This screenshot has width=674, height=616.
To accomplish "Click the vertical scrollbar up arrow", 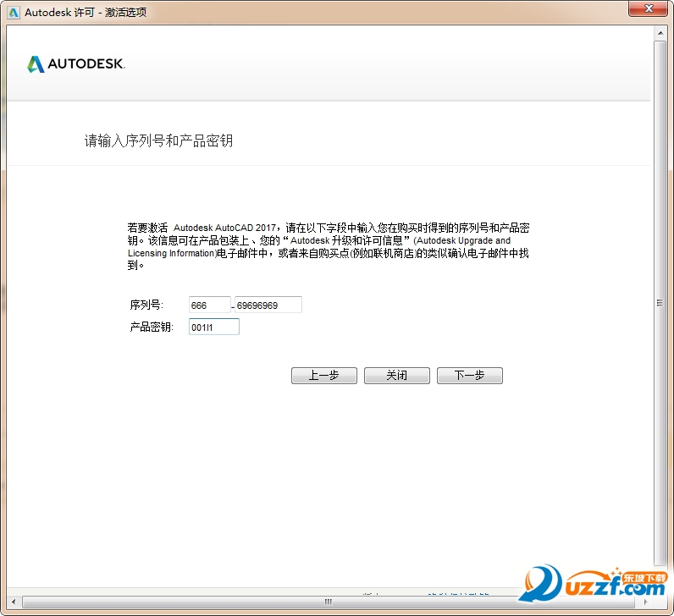I will click(660, 33).
